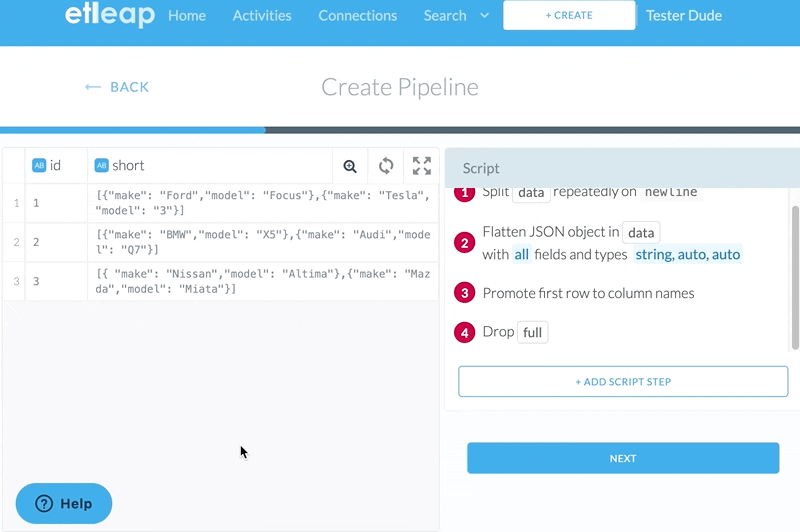Open the Tester Dude user menu
Viewport: 800px width, 532px height.
tap(684, 15)
